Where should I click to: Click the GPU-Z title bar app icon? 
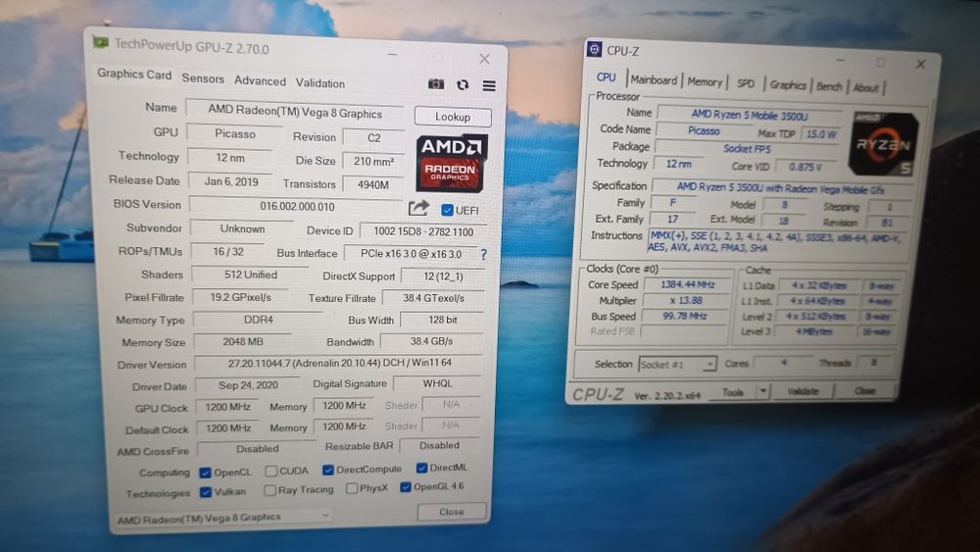point(101,42)
